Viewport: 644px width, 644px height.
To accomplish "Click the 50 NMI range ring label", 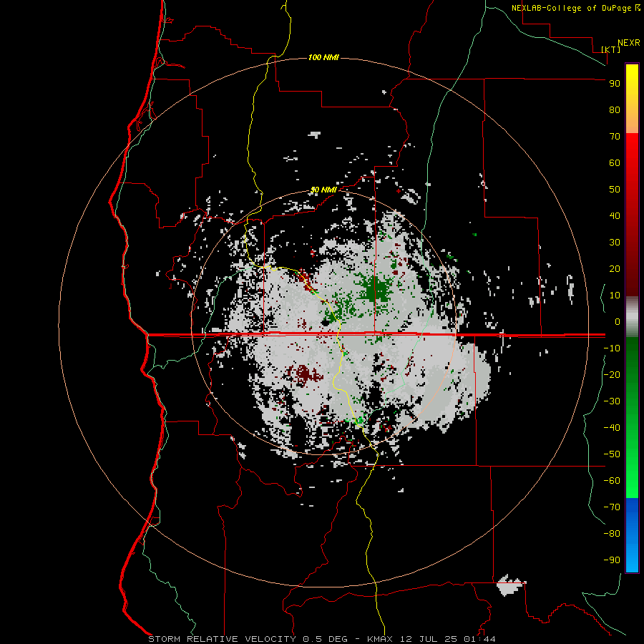I will 323,190.
